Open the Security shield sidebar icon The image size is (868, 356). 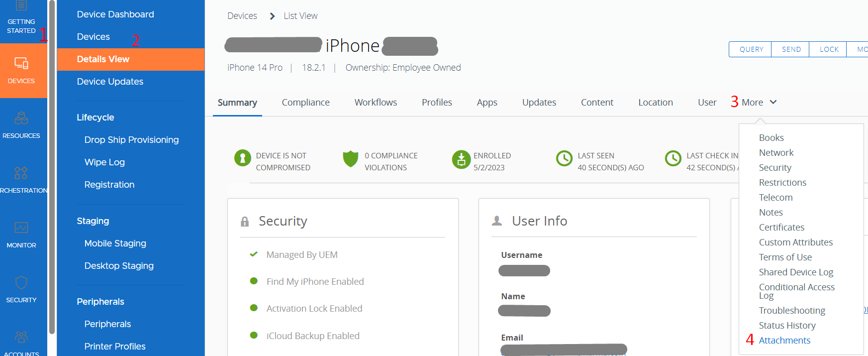pyautogui.click(x=21, y=283)
